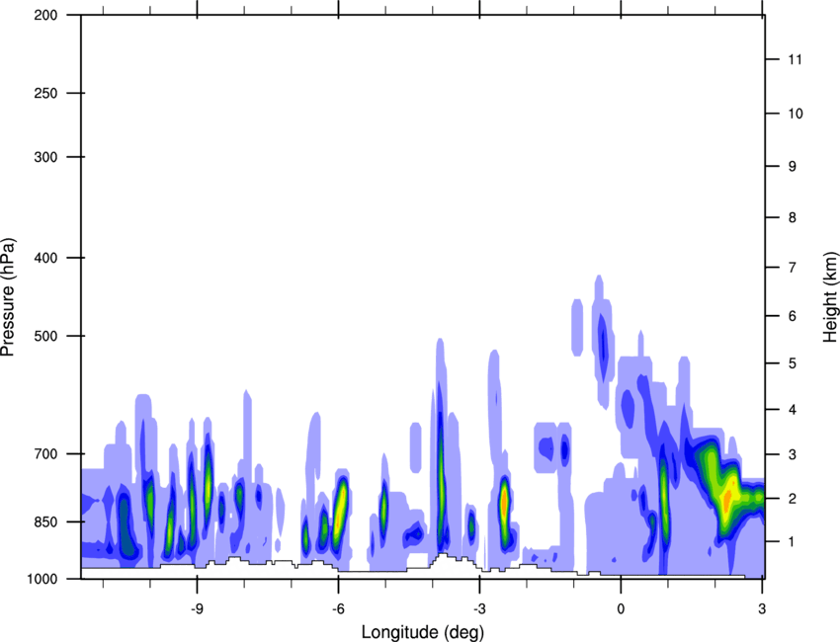Click the 0 longitude tick label

point(621,609)
